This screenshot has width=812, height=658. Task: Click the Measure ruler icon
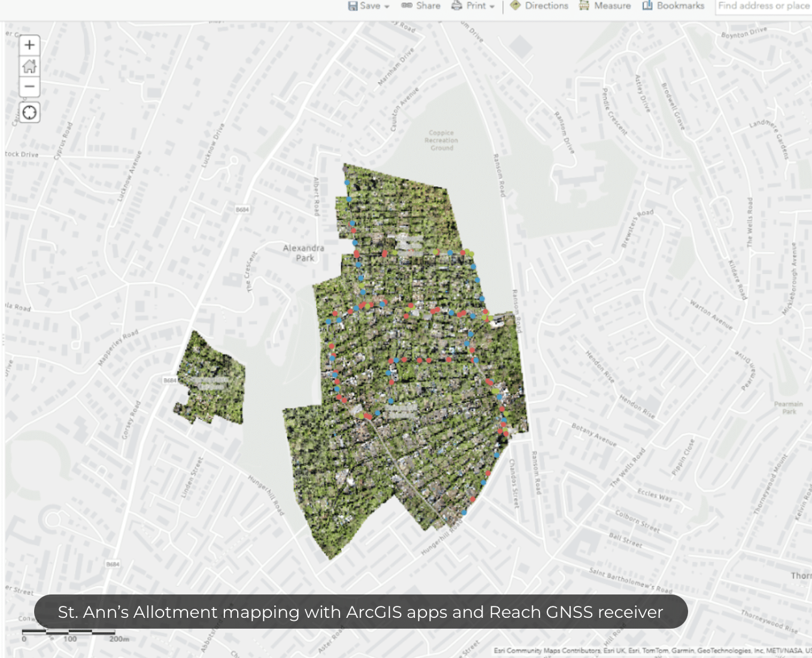(x=584, y=5)
